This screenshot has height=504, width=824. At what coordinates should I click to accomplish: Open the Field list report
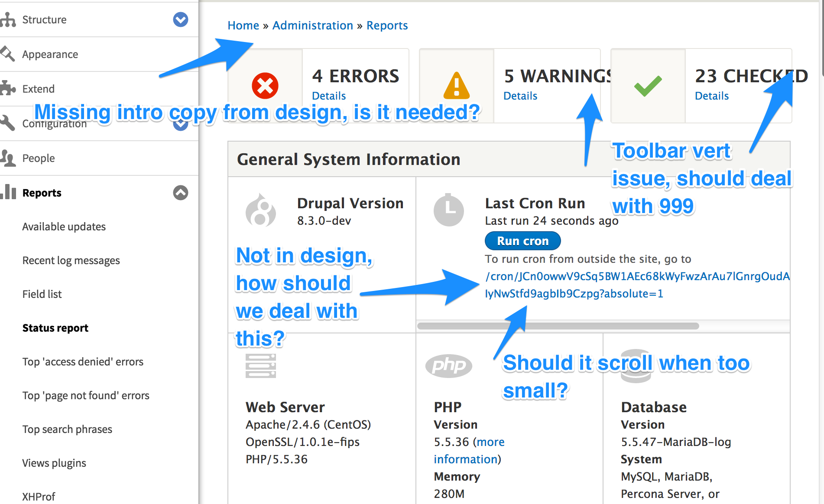(42, 294)
